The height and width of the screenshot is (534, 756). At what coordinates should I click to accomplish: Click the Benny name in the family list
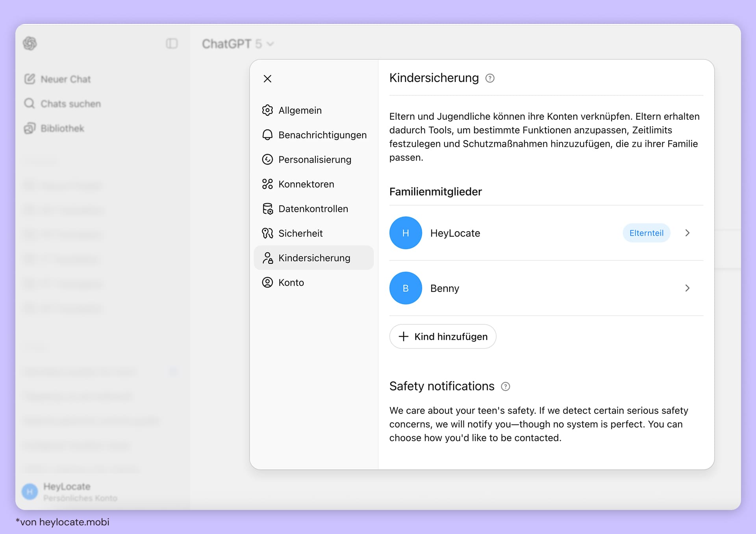click(x=445, y=288)
